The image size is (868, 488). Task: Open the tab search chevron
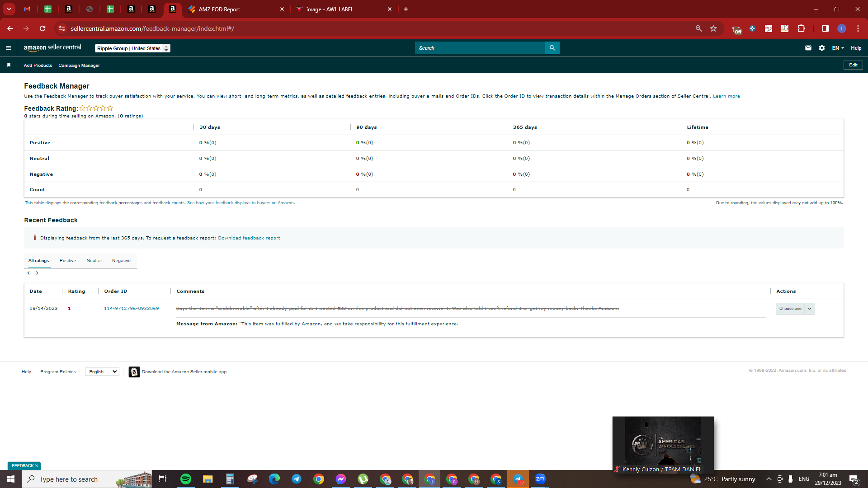click(9, 9)
